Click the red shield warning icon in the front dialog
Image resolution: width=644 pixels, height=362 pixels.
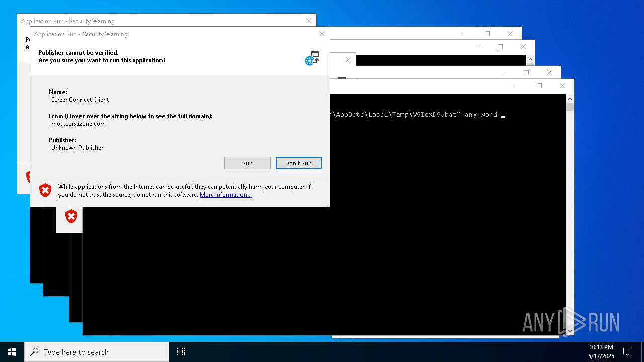tap(45, 190)
